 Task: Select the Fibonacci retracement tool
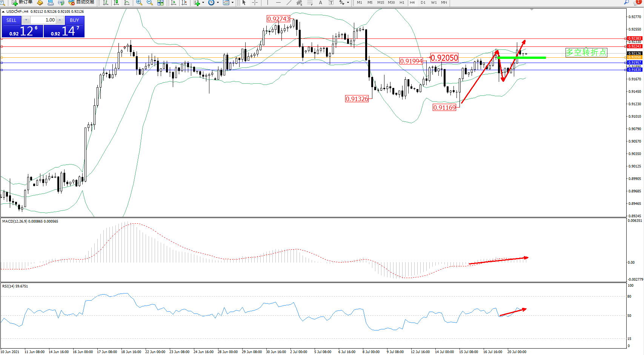(310, 3)
